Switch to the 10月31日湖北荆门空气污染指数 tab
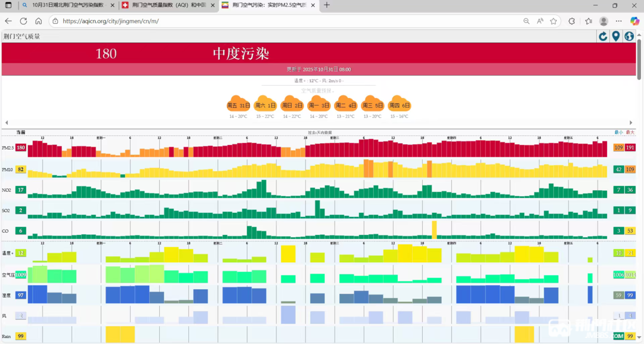The width and height of the screenshot is (644, 344). (67, 5)
